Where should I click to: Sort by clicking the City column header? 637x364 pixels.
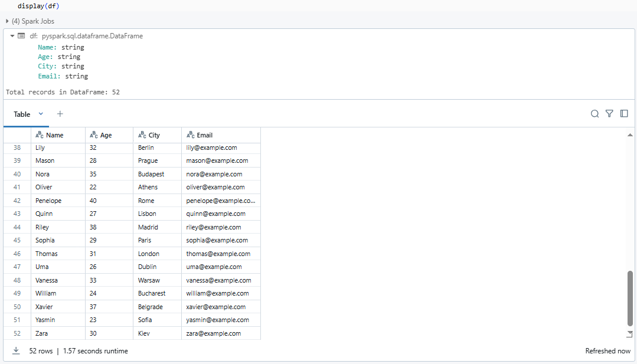coord(149,135)
